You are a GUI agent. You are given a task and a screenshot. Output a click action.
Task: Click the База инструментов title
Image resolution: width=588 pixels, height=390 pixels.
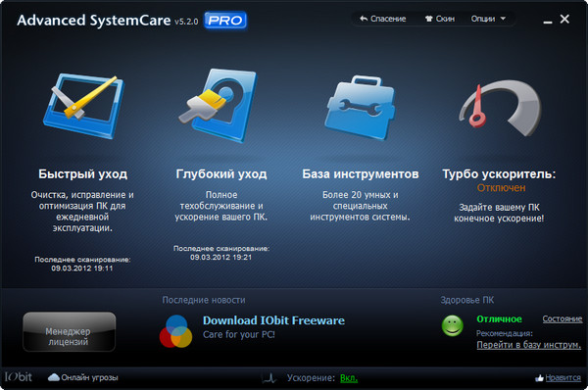pos(361,174)
